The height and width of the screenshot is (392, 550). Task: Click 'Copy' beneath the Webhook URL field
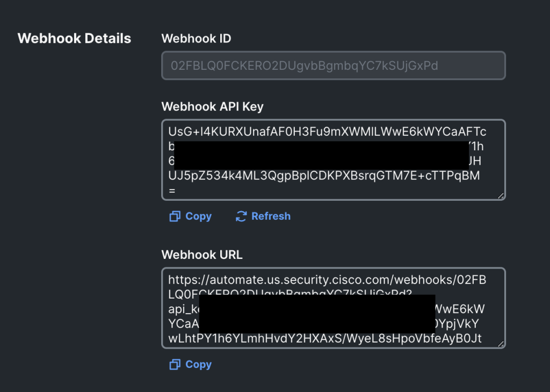click(198, 364)
